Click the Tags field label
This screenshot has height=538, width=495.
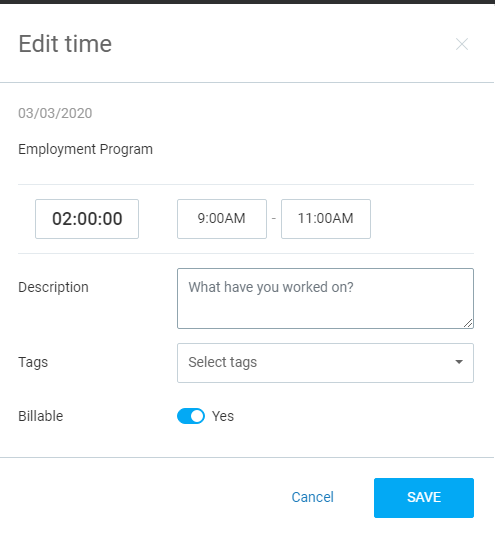33,363
